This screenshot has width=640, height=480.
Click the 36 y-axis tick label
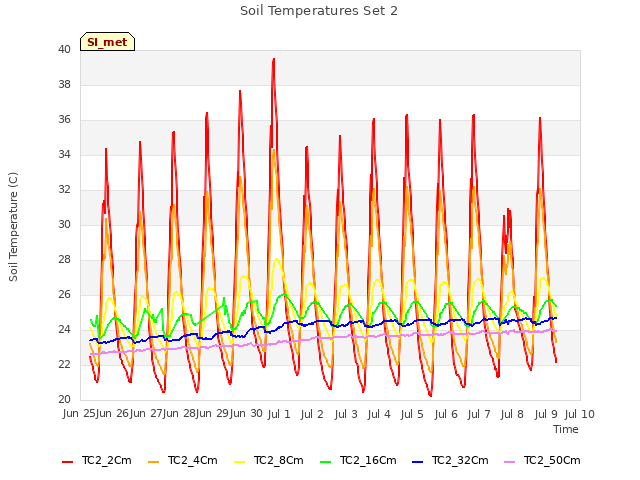coord(64,120)
